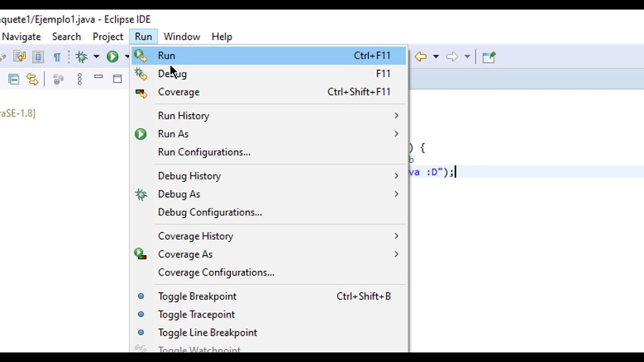Screen dimensions: 644x362
Task: Click the Pin Editor toolbar icon
Action: 489,57
